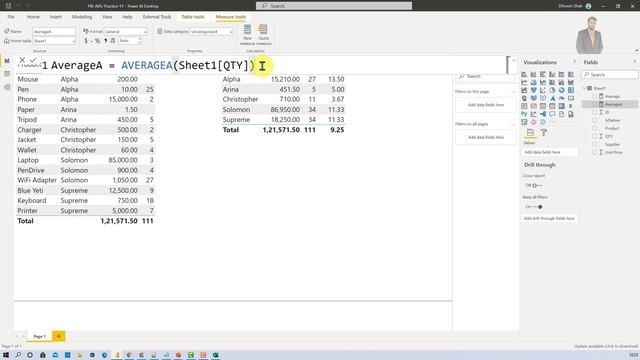Click Add data fields under Filters on this page
This screenshot has width=640, height=360.
pos(486,105)
